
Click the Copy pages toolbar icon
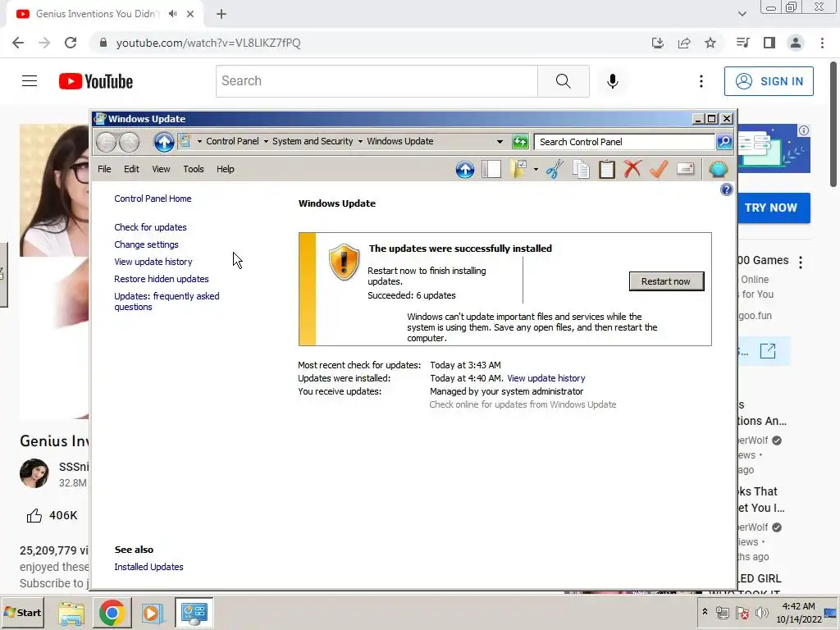pos(581,169)
